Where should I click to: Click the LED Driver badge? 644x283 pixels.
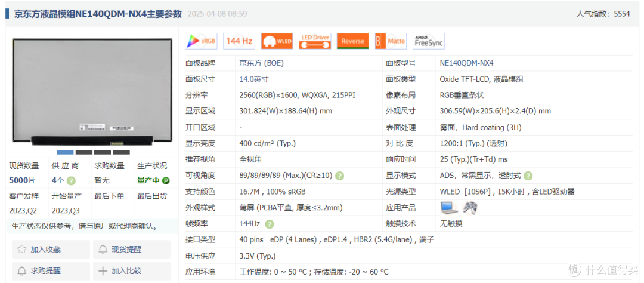point(315,41)
